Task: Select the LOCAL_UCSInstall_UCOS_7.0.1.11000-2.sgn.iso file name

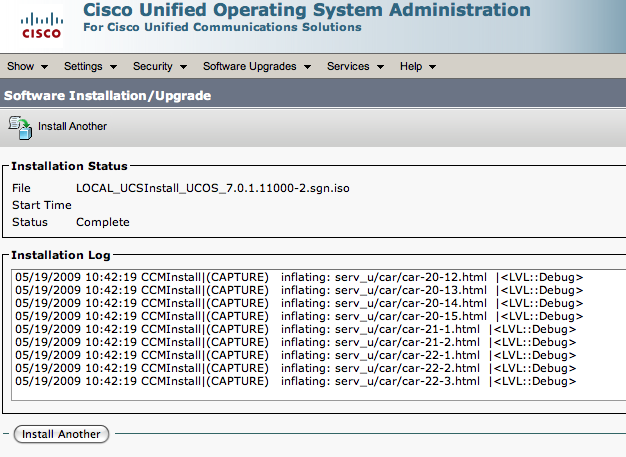Action: [x=213, y=188]
